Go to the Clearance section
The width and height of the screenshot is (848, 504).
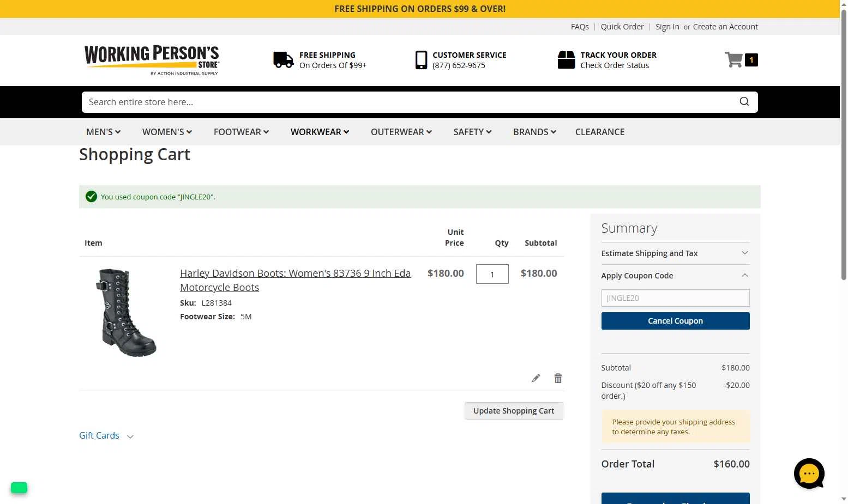[600, 132]
